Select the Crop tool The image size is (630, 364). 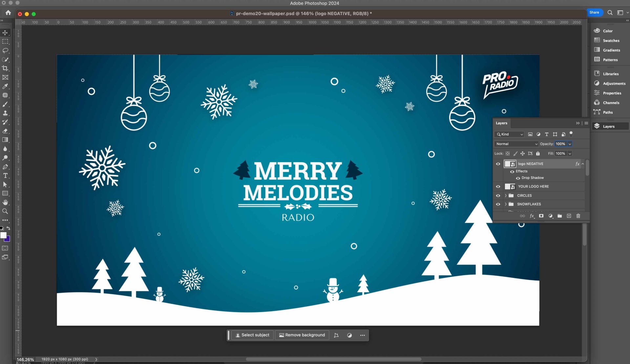pyautogui.click(x=5, y=68)
